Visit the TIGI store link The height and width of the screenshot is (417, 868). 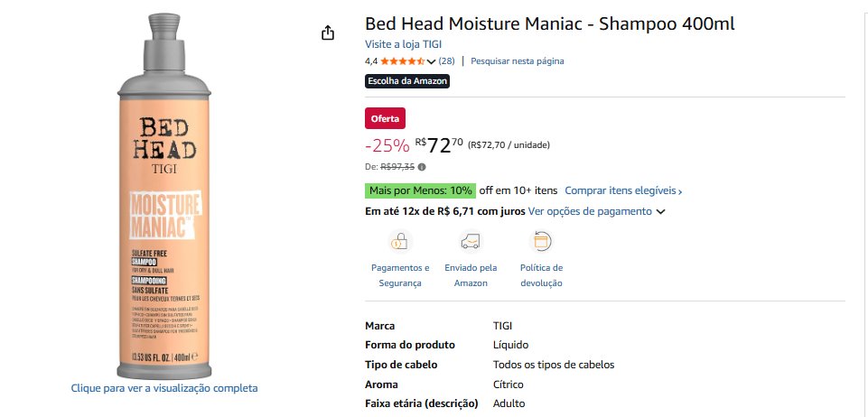[403, 44]
